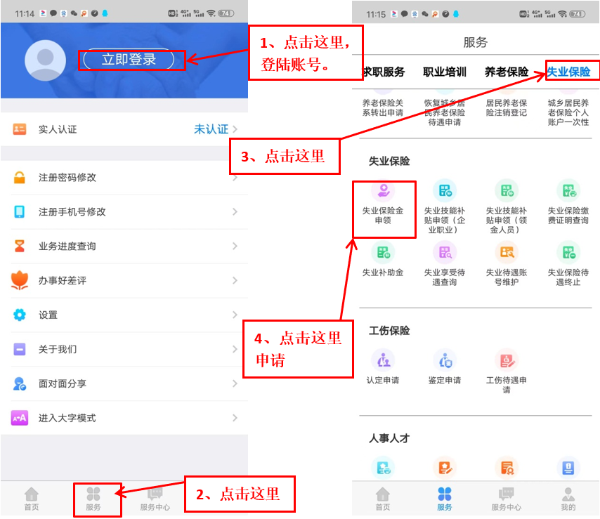This screenshot has width=600, height=519.
Task: Open 业务进度查询 hourglass item
Action: coord(19,246)
